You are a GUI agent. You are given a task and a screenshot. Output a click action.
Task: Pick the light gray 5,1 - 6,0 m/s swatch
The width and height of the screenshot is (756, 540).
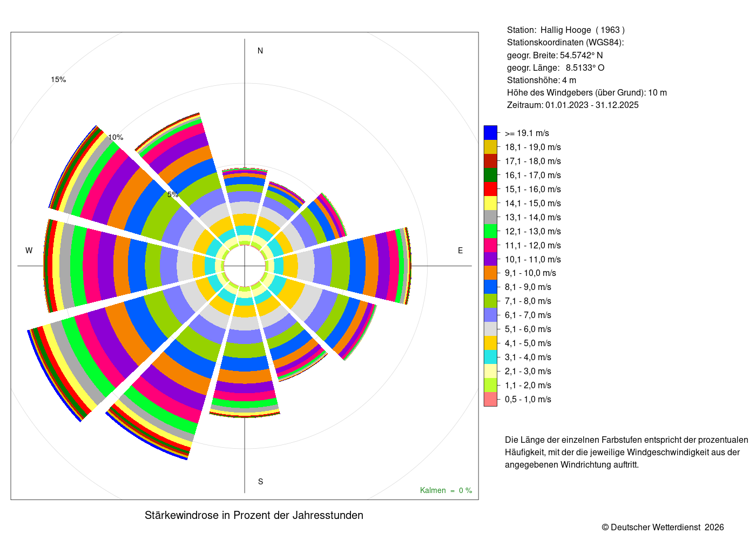tap(490, 329)
